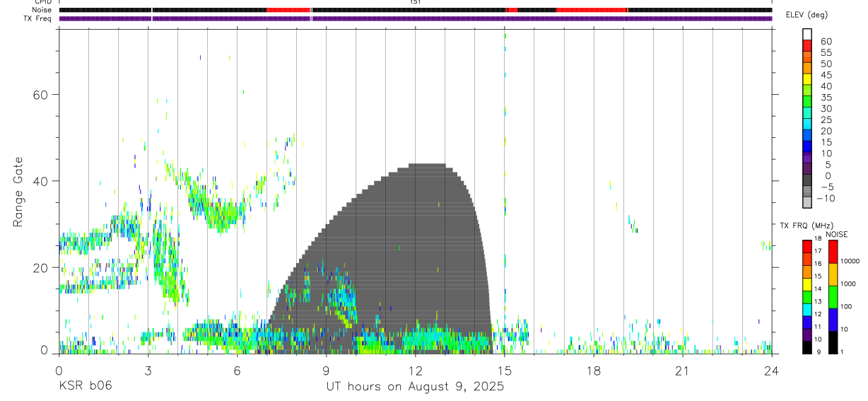The height and width of the screenshot is (401, 868).
Task: Click the x-axis tick label "6"
Action: coord(237,370)
